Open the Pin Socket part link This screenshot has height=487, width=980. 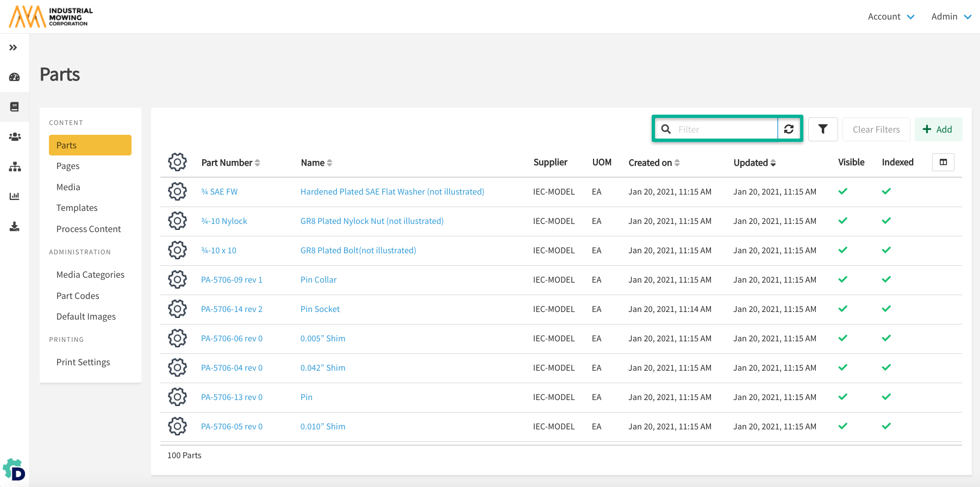click(x=320, y=309)
